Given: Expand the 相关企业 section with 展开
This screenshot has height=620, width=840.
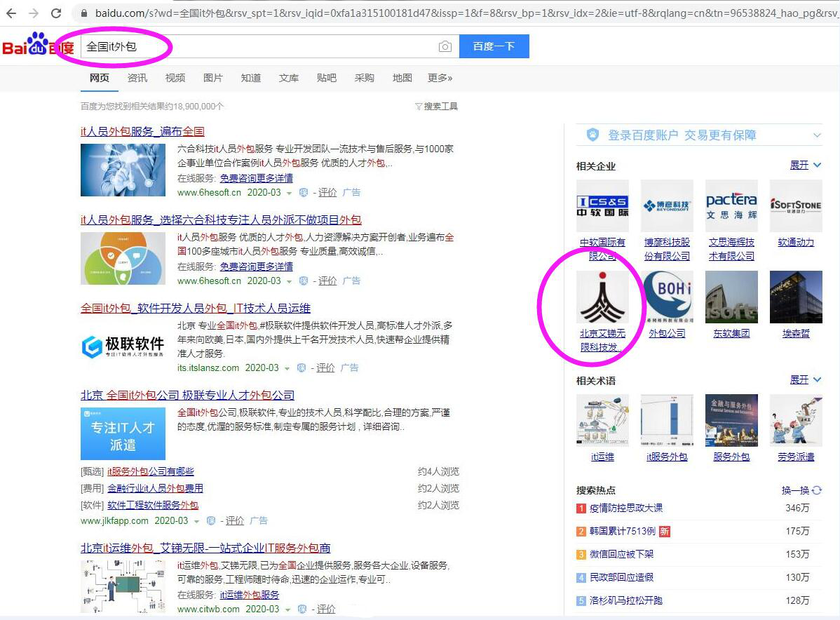Looking at the screenshot, I should coord(801,165).
